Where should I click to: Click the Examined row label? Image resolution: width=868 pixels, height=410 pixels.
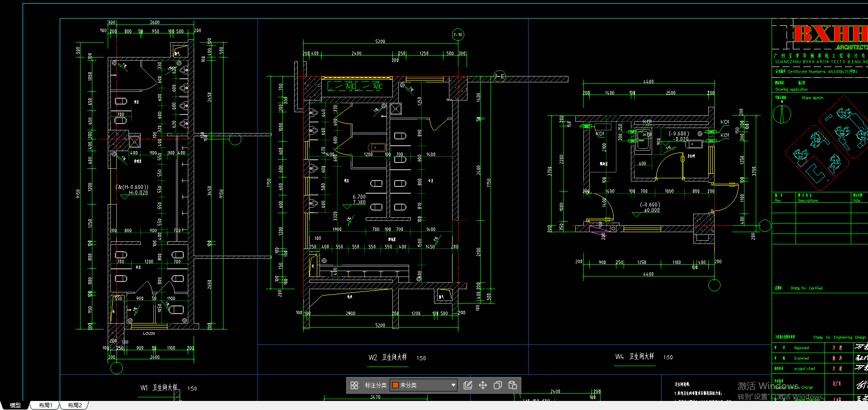point(801,358)
